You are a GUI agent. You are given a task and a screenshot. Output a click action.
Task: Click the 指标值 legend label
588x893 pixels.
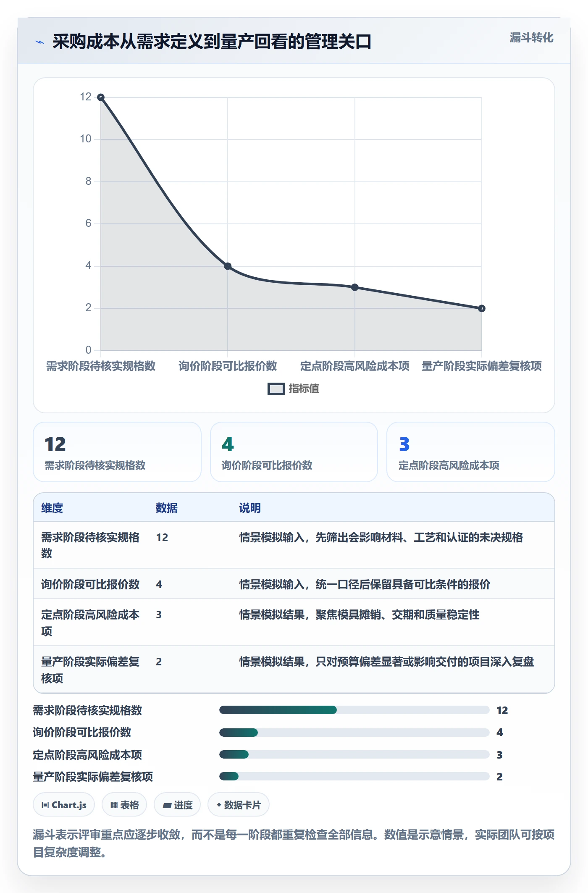304,389
